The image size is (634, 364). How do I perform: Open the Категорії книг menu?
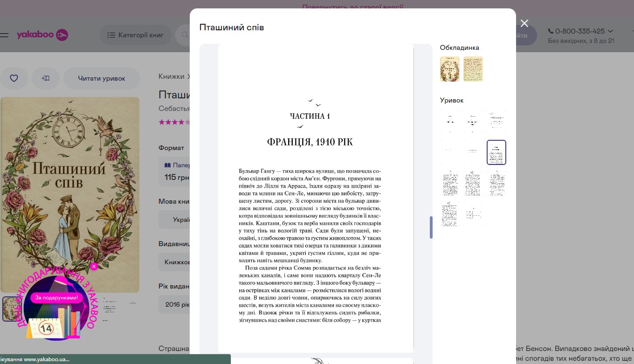pyautogui.click(x=136, y=35)
